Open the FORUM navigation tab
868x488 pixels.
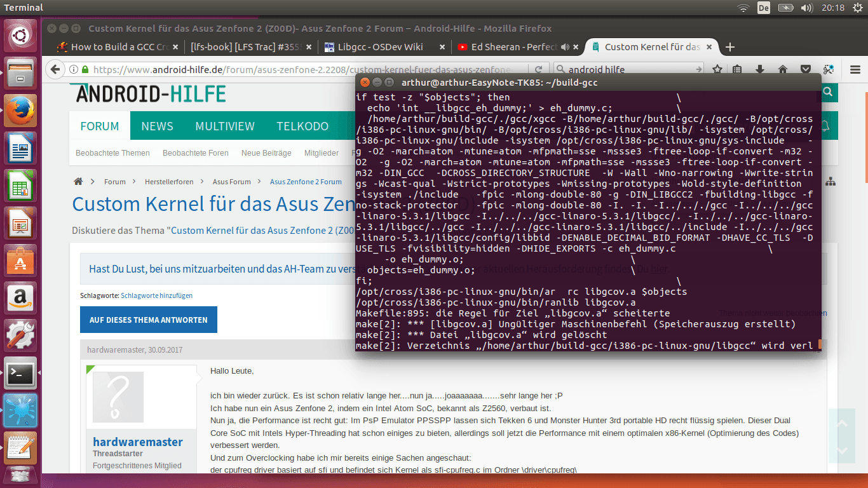(x=100, y=126)
